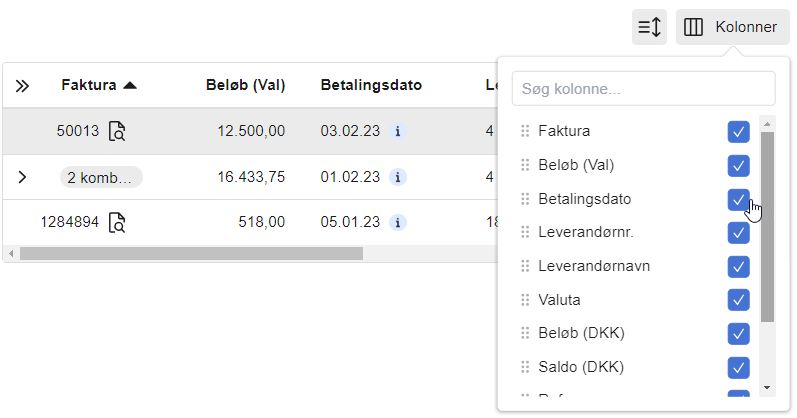
Task: Expand the 2 kombinerede row
Action: pyautogui.click(x=23, y=177)
